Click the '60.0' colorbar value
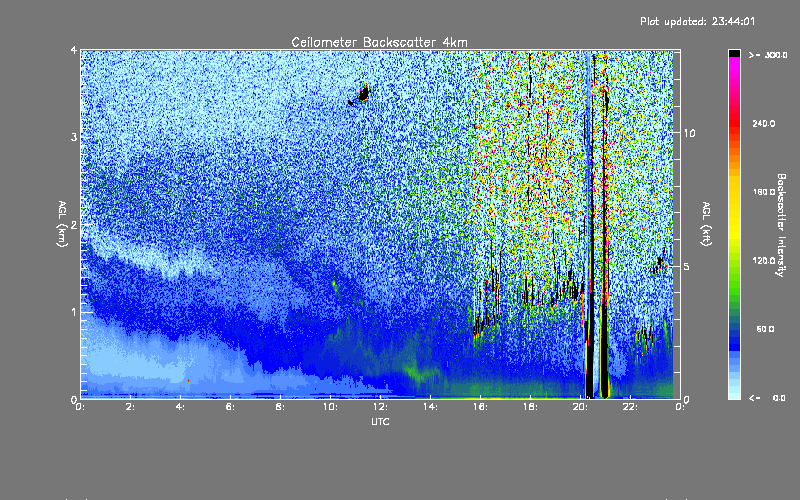Image resolution: width=800 pixels, height=500 pixels. pos(765,329)
